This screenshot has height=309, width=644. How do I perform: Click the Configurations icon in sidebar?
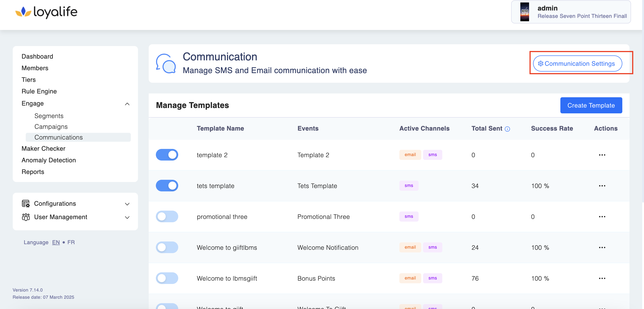coord(26,203)
